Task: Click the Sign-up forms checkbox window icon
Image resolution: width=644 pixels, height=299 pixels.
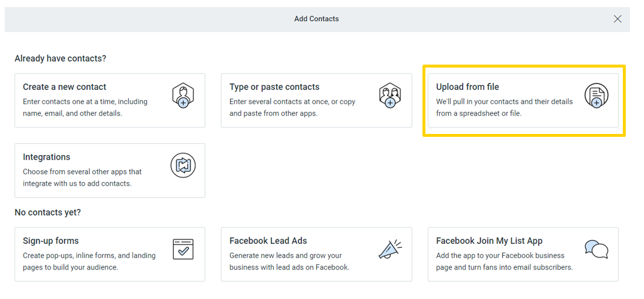Action: [x=183, y=249]
